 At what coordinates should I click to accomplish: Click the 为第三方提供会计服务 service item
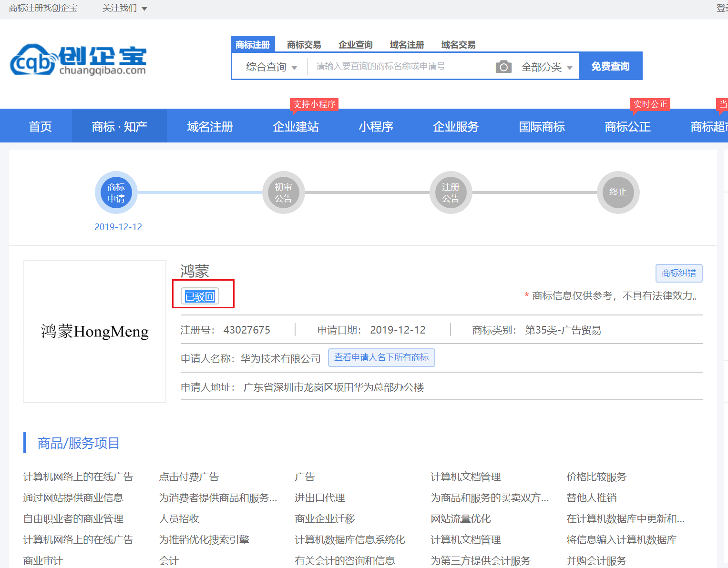point(481,560)
